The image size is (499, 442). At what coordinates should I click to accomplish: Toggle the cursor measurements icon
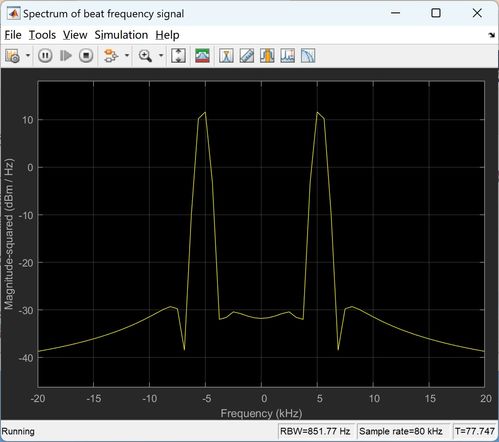click(226, 56)
